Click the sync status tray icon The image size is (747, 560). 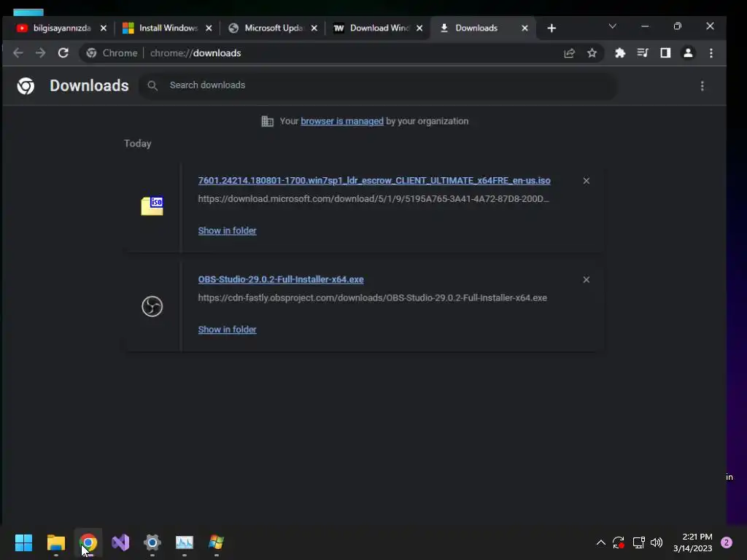[x=619, y=542]
